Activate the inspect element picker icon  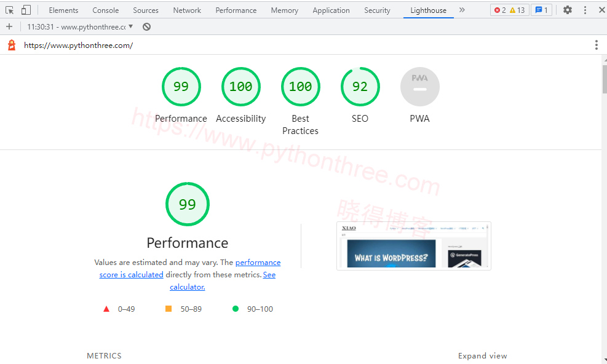click(9, 10)
